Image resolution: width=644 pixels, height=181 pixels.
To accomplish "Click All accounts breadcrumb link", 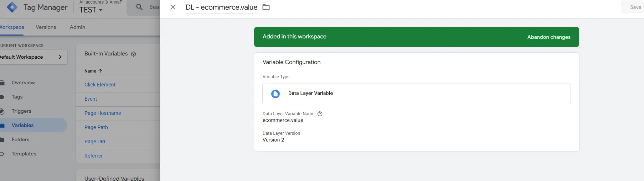I will tap(91, 2).
